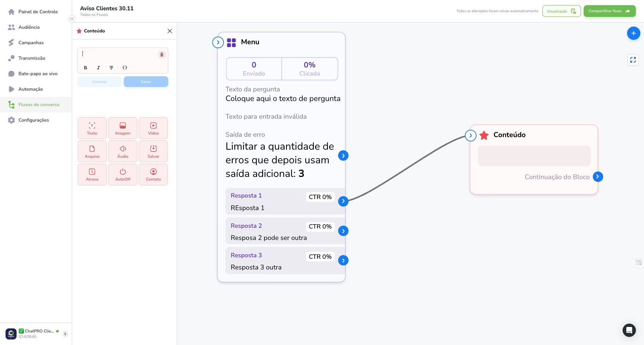Apply strikethrough formatting
This screenshot has width=644, height=345.
111,68
